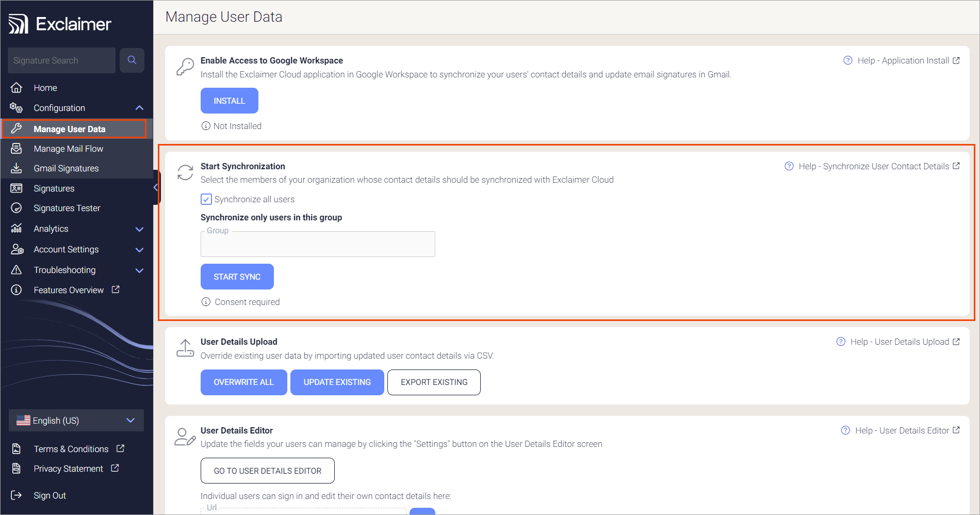Click the Configuration gear icon
Screen dimensions: 980x515
tap(16, 108)
